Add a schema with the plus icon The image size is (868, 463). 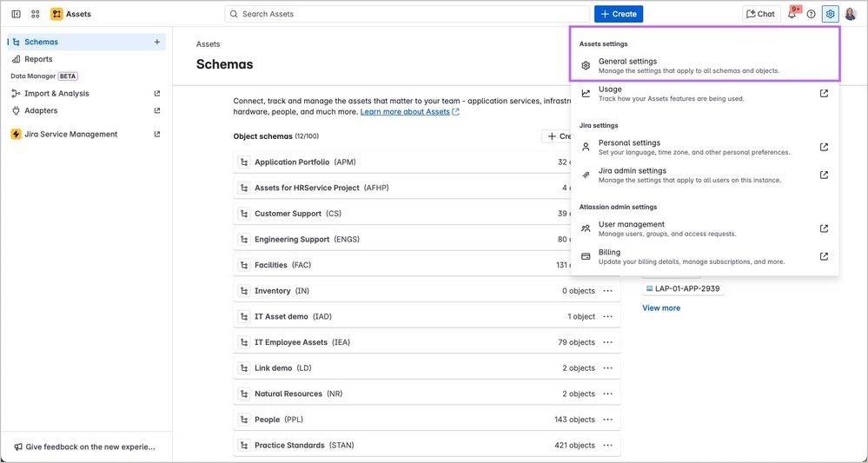click(x=157, y=42)
